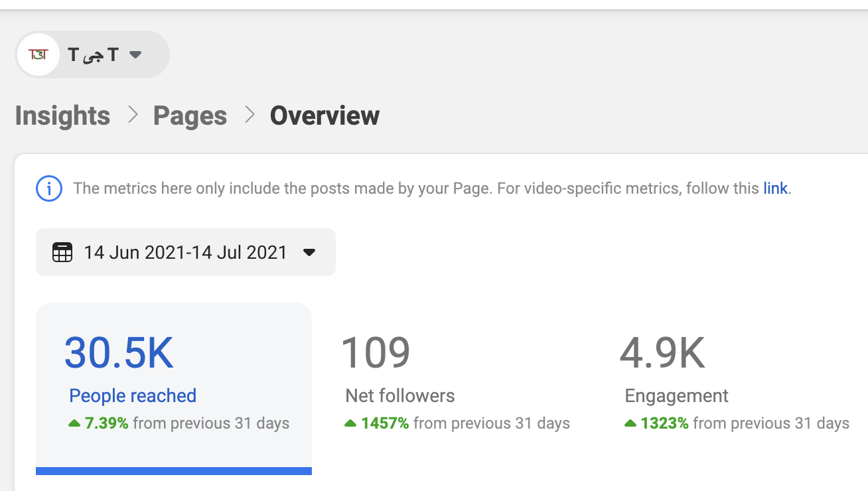868x491 pixels.
Task: Click green up arrow beside 7.39%
Action: (74, 423)
